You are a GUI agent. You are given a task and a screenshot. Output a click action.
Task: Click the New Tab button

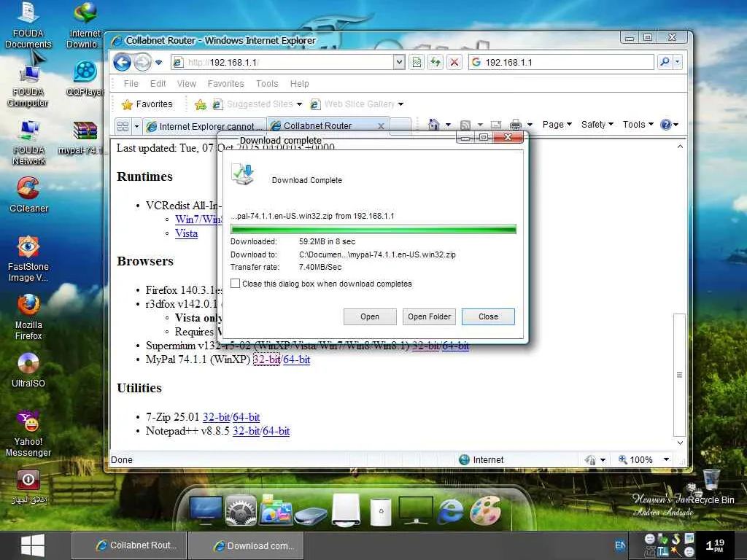click(401, 126)
